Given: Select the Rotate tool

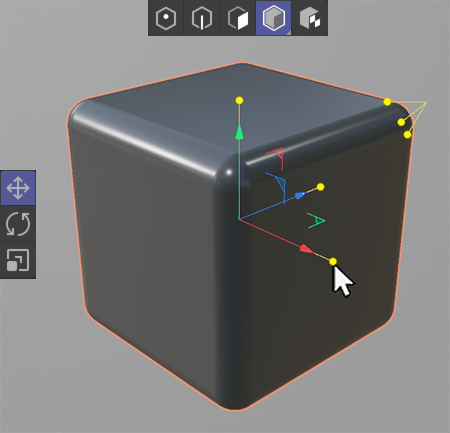Looking at the screenshot, I should click(18, 224).
